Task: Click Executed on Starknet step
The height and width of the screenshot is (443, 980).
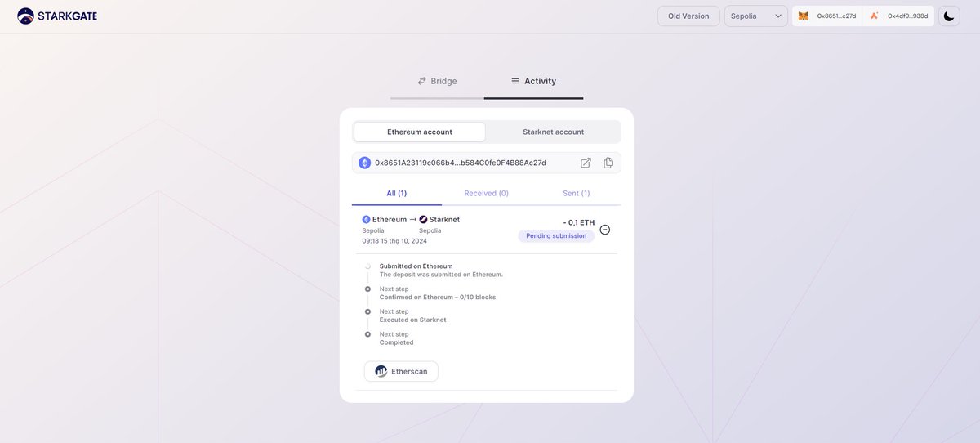Action: [413, 320]
